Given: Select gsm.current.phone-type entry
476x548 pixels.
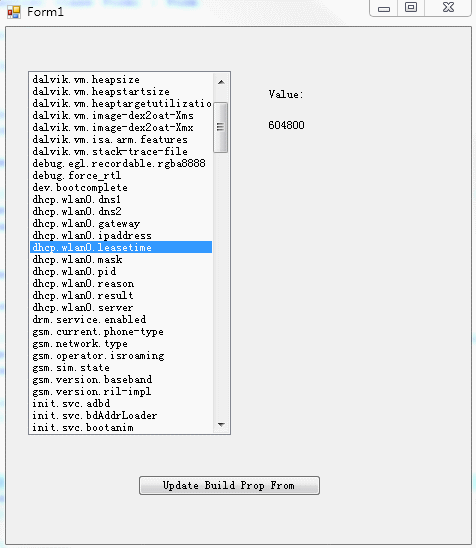Looking at the screenshot, I should (x=121, y=331).
